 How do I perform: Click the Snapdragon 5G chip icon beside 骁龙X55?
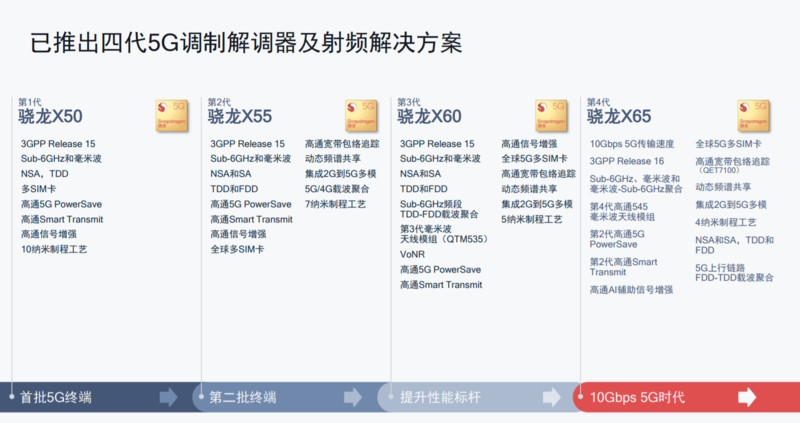click(x=361, y=116)
